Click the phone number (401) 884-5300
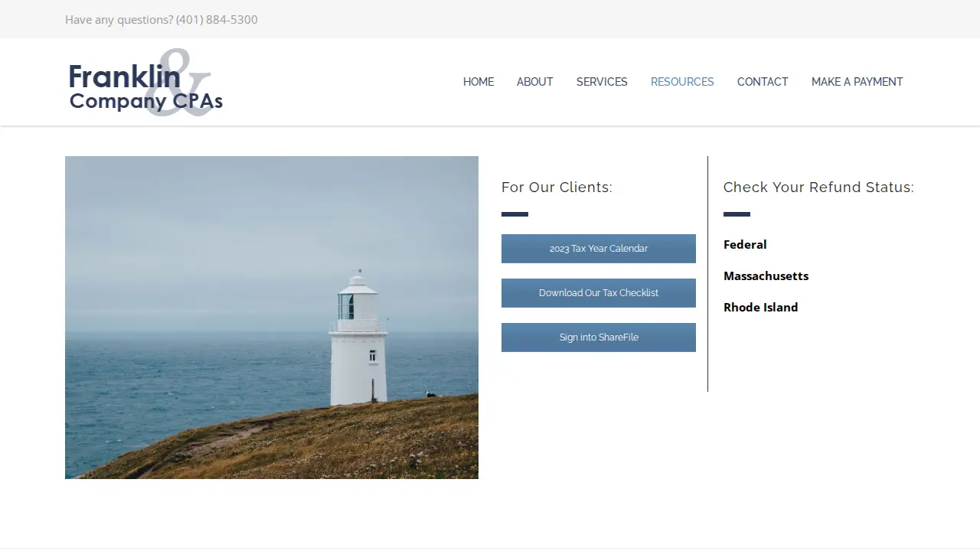The image size is (980, 551). [217, 19]
